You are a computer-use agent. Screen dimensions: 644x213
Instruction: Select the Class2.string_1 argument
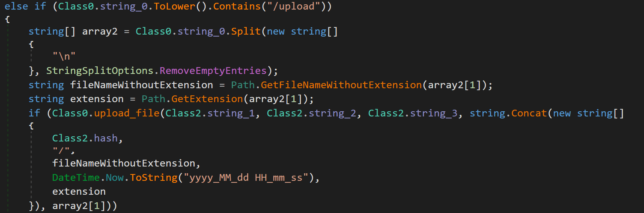210,113
